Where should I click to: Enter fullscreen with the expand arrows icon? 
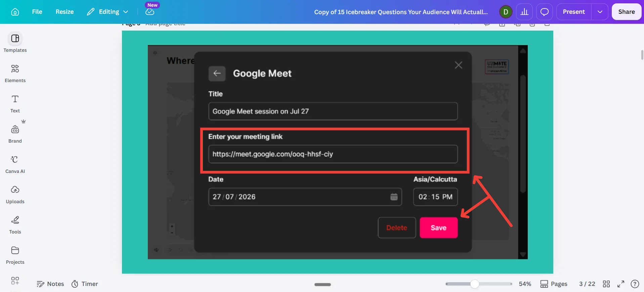click(x=621, y=284)
